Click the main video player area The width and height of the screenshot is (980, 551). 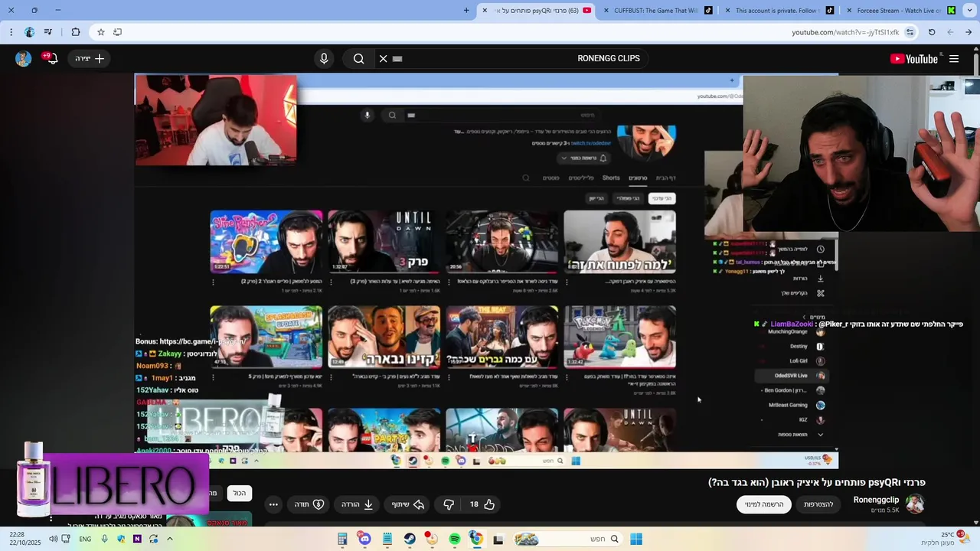point(486,270)
